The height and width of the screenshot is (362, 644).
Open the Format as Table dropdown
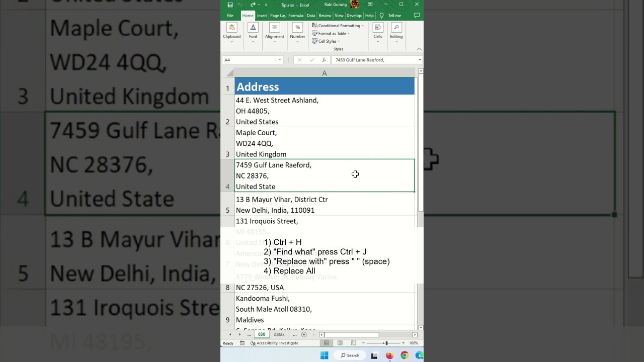[x=331, y=34]
